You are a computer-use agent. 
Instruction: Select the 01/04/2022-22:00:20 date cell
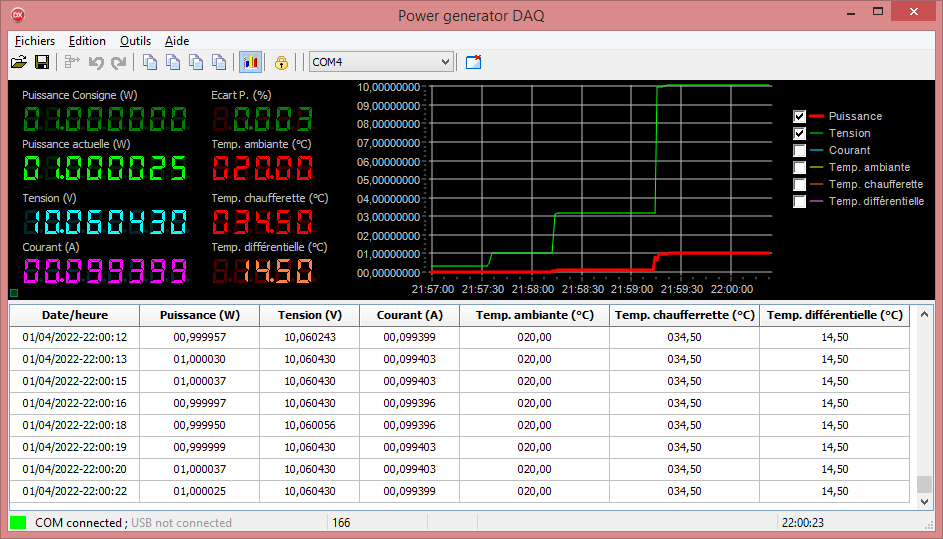click(75, 469)
